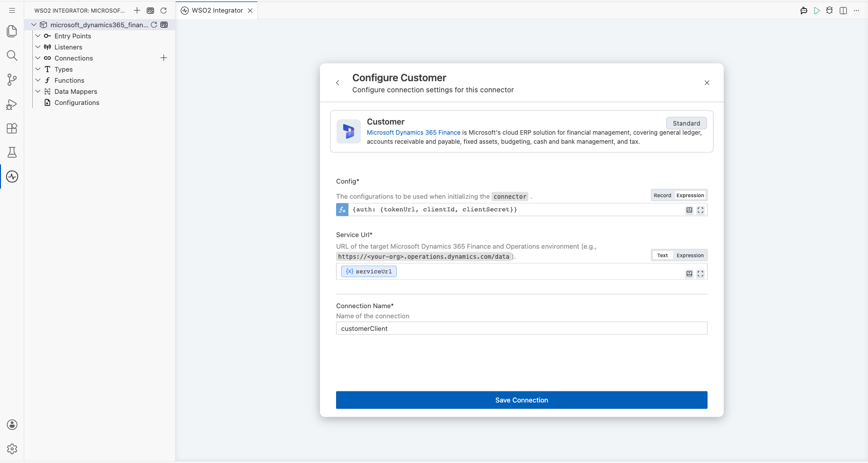
Task: Open helper panel icon in Config field
Action: click(x=689, y=210)
